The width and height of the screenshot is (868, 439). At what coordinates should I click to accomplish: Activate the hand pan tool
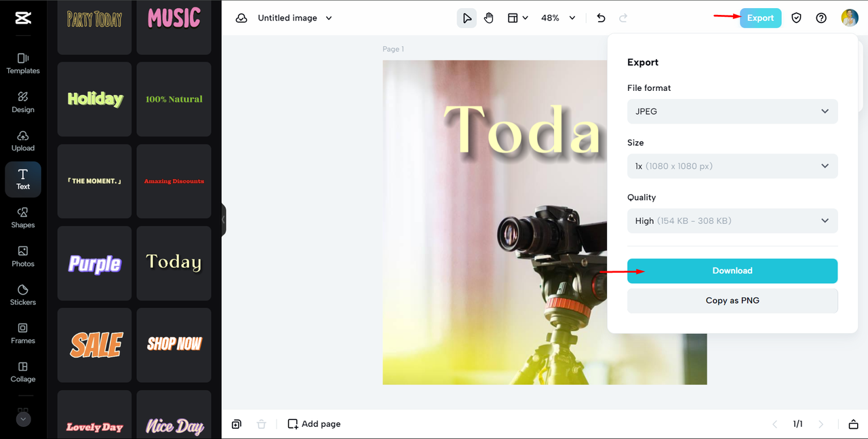(x=489, y=18)
